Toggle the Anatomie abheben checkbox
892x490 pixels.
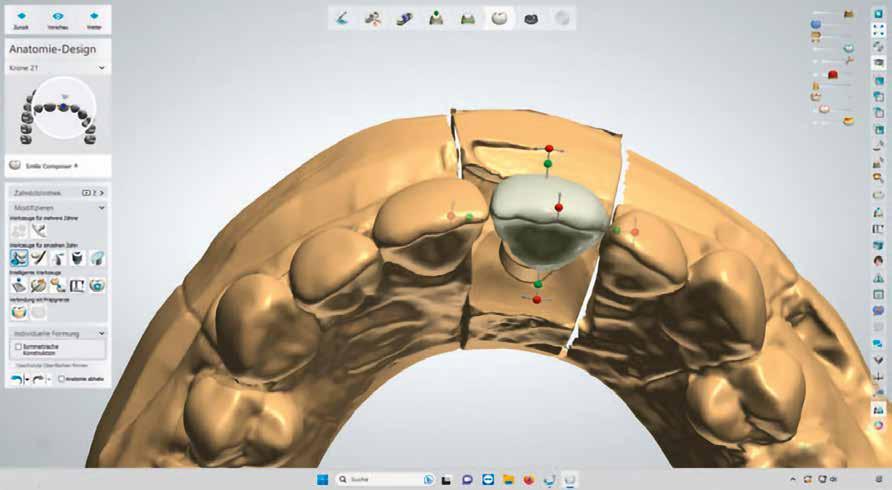[61, 379]
